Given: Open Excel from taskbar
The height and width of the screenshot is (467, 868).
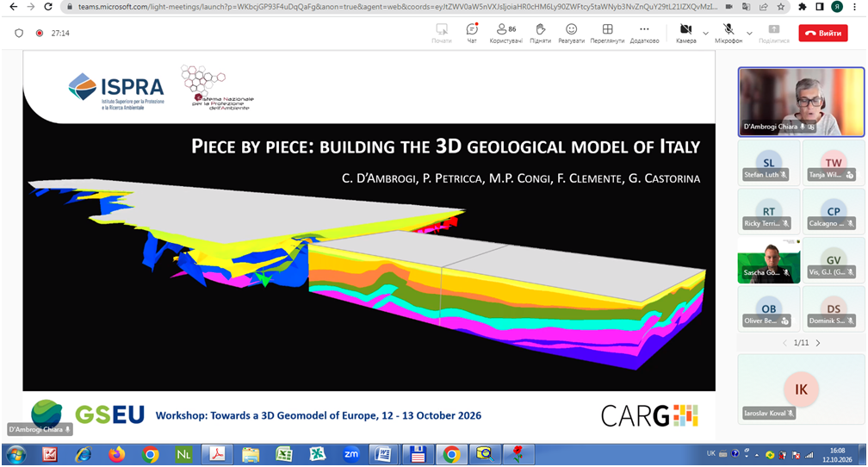Looking at the screenshot, I should 284,455.
